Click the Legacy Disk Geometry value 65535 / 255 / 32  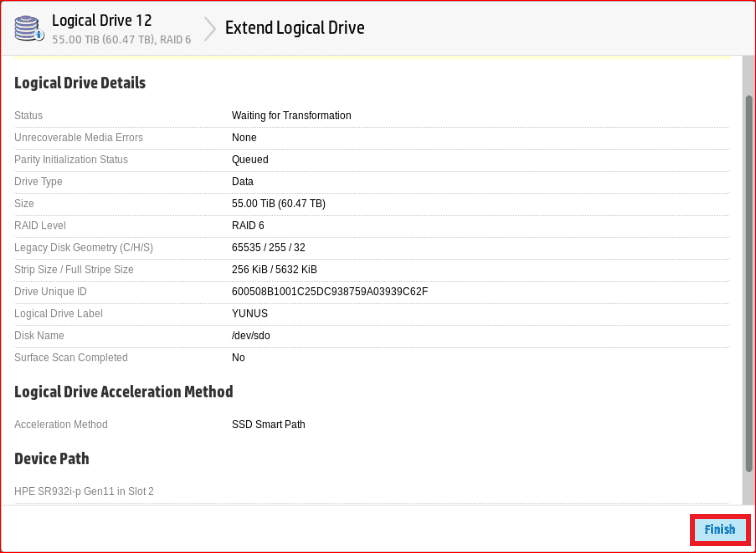[x=268, y=248]
